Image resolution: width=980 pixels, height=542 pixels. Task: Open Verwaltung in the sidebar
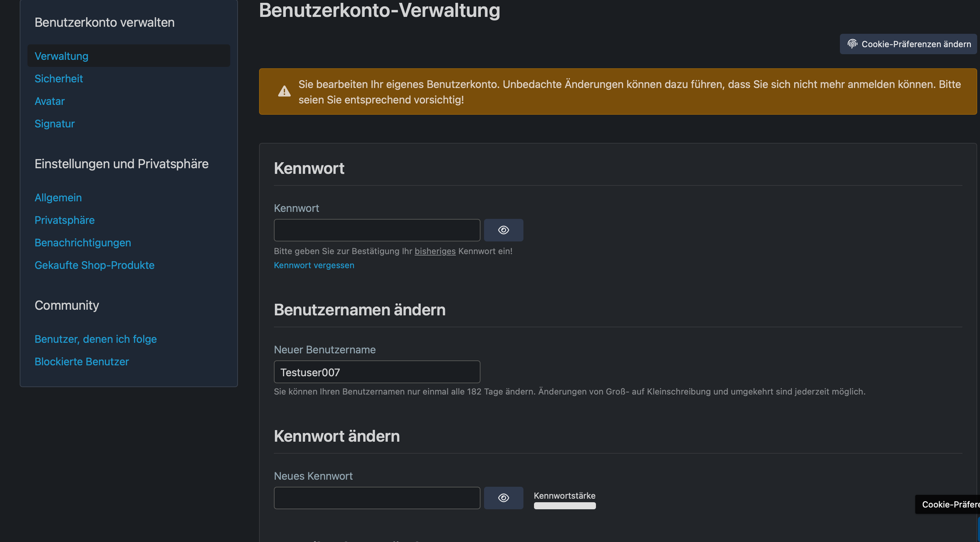click(61, 56)
